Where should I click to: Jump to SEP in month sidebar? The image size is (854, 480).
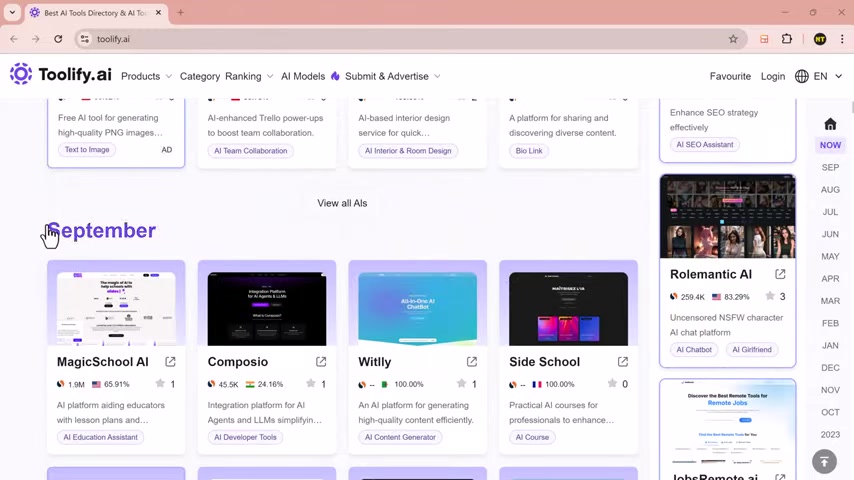point(830,167)
